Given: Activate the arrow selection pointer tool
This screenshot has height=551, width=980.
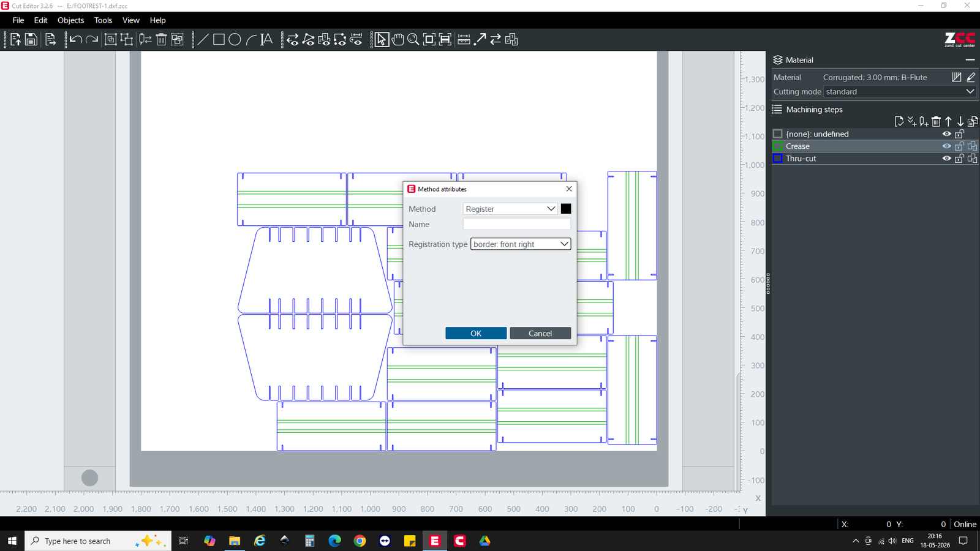Looking at the screenshot, I should (x=382, y=40).
